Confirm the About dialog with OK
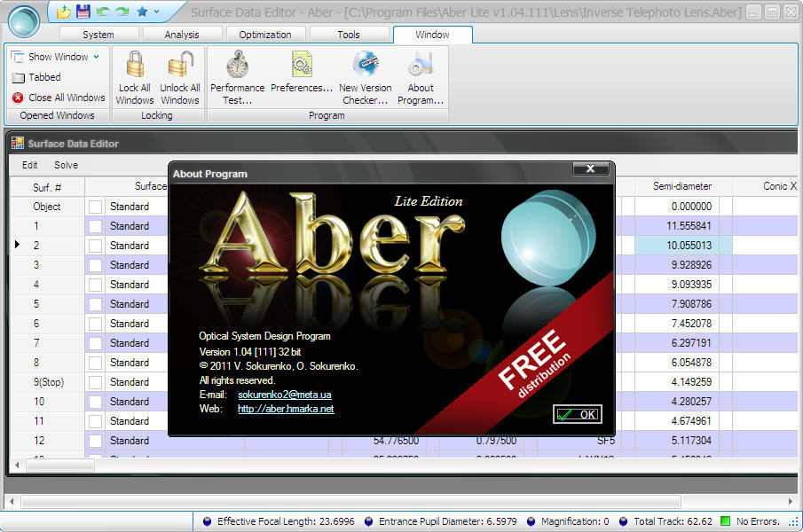This screenshot has height=532, width=803. [x=577, y=414]
